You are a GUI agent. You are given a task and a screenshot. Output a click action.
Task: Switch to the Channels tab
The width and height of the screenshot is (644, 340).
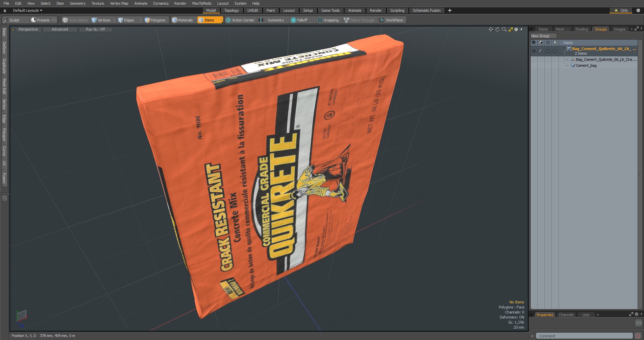(566, 315)
